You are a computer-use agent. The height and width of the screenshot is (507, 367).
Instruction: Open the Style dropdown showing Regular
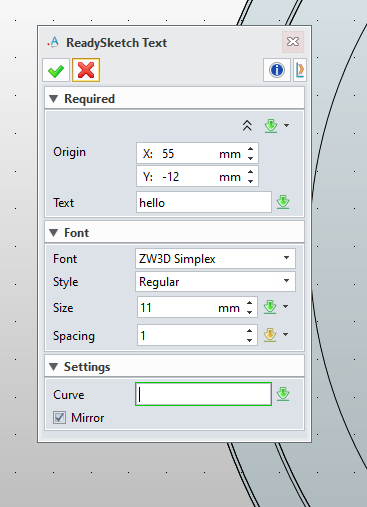pos(215,282)
